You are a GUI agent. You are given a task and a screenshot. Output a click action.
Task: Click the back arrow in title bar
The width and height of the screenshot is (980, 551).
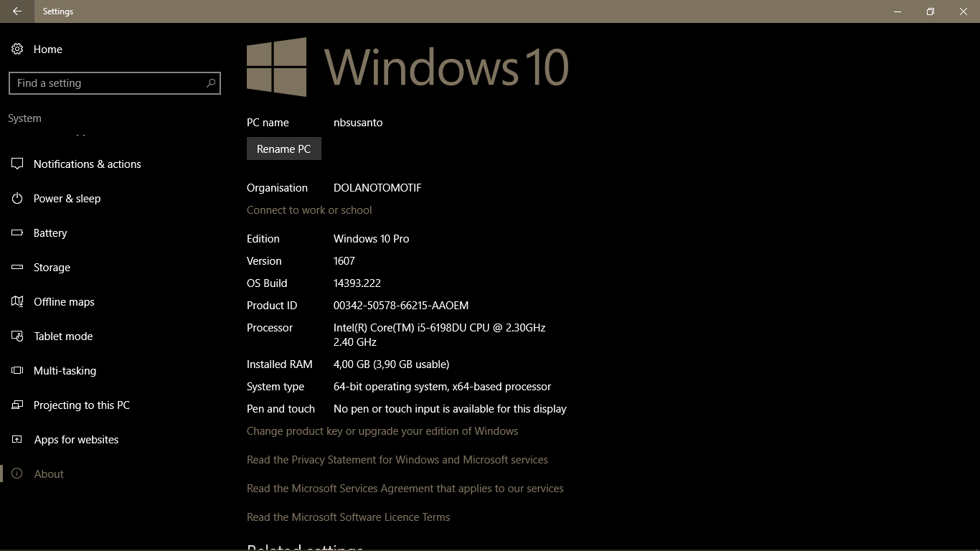click(x=17, y=11)
